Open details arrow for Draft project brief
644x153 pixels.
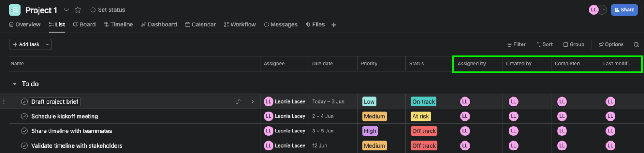point(252,101)
